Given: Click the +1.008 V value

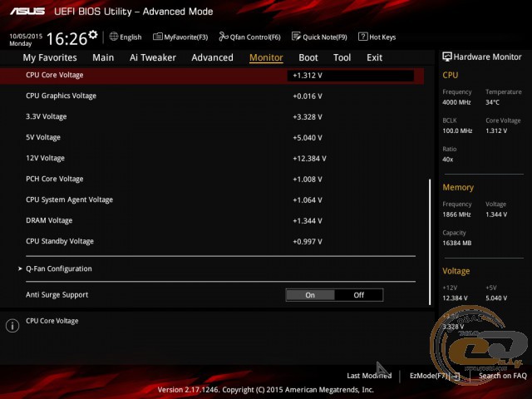Looking at the screenshot, I should click(x=308, y=180).
